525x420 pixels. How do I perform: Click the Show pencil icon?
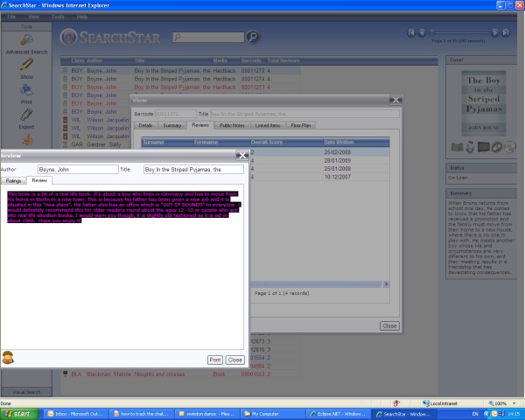pyautogui.click(x=26, y=64)
